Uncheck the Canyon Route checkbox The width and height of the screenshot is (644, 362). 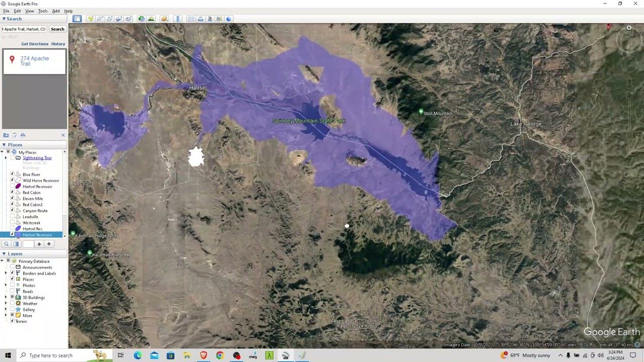[12, 211]
